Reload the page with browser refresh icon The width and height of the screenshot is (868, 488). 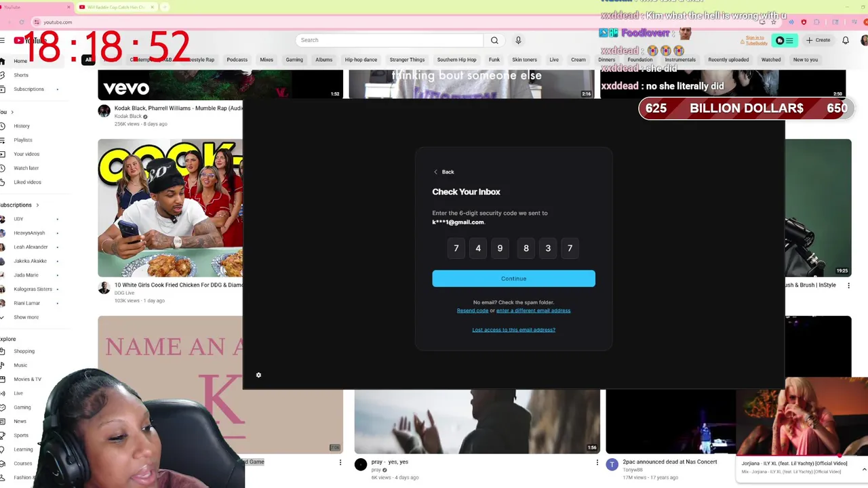(x=22, y=22)
